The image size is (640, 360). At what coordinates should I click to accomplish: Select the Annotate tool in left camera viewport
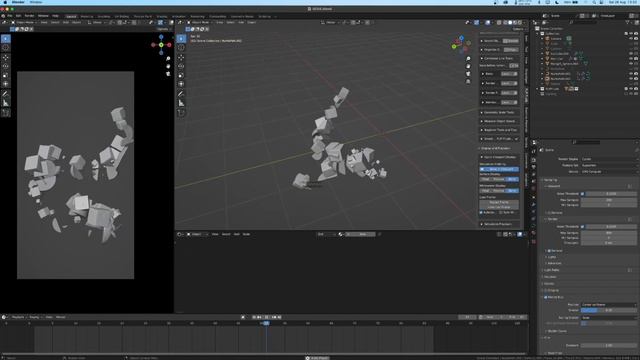coord(6,94)
